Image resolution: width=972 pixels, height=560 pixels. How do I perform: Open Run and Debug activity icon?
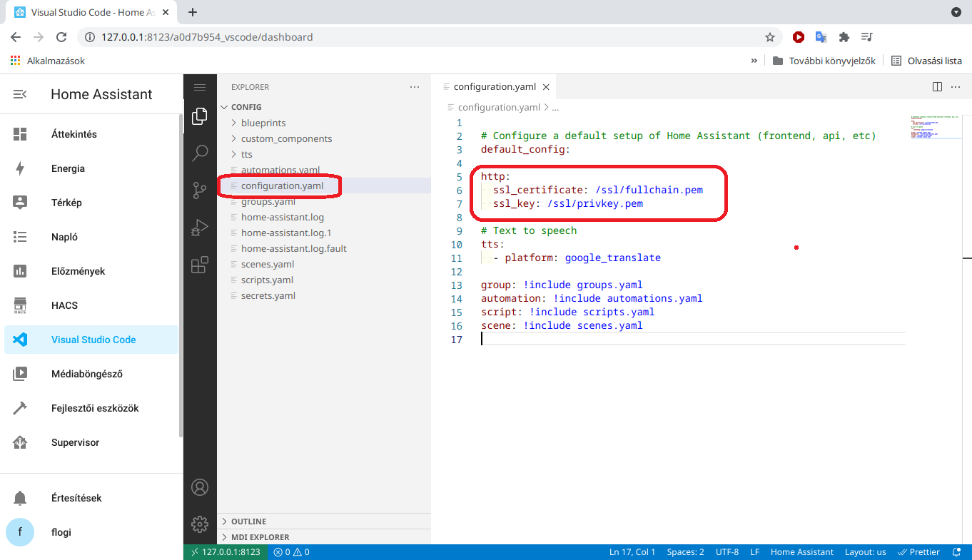coord(200,228)
